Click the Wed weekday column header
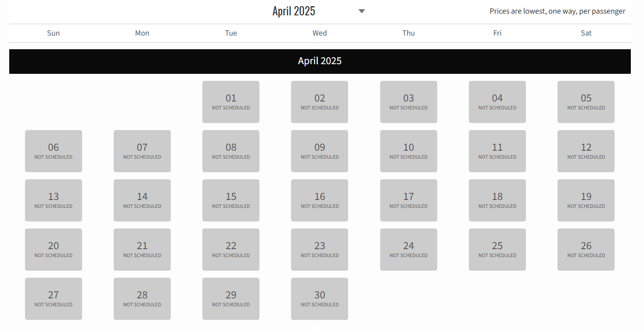 coord(320,33)
